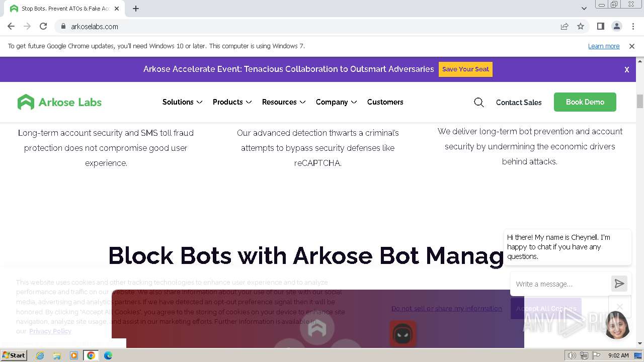
Task: Open the Chrome three-dot menu
Action: (x=633, y=26)
